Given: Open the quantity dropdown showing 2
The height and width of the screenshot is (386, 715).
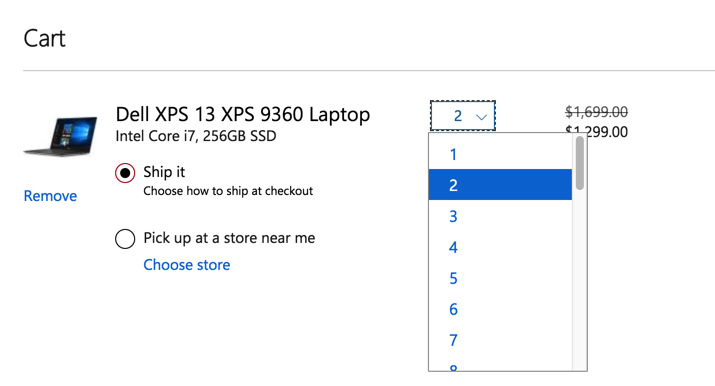Looking at the screenshot, I should point(463,116).
